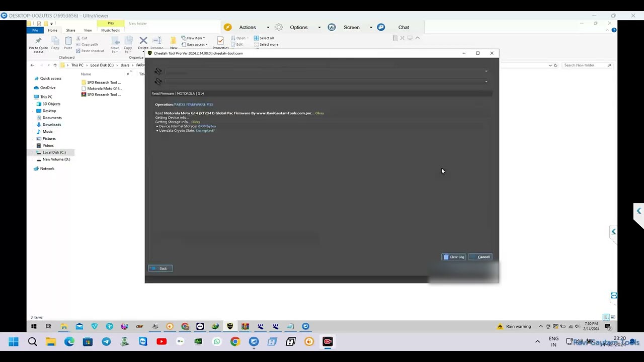Screen dimensions: 644x362
Task: Click the Cancel button in Cheetah Tool
Action: tap(480, 257)
